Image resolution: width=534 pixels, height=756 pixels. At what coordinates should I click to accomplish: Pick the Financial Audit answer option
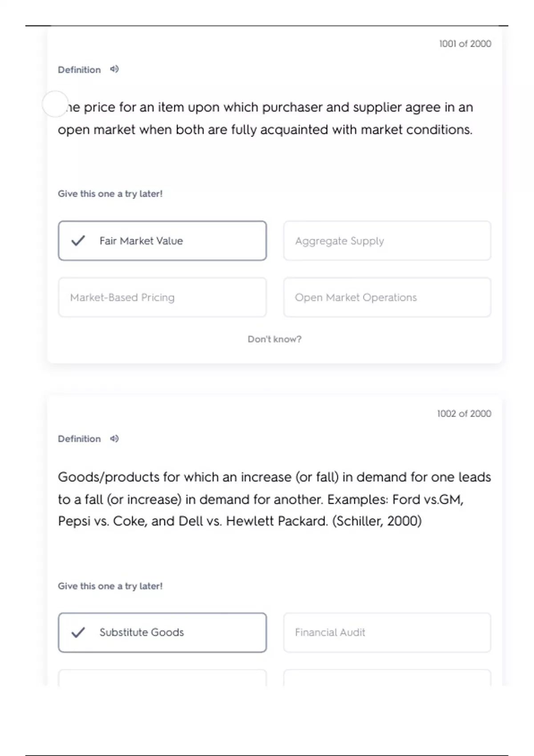pyautogui.click(x=387, y=632)
